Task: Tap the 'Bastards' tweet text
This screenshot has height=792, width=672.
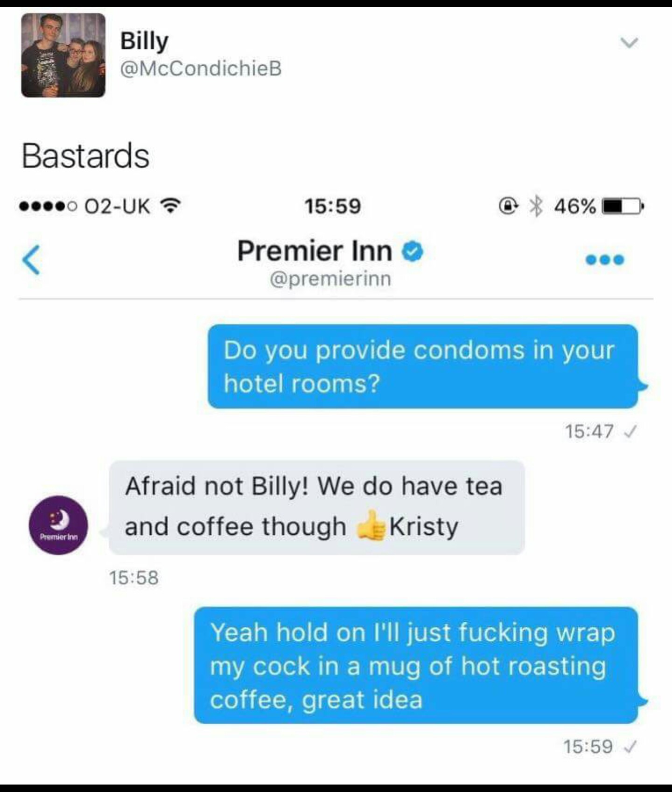Action: [85, 155]
